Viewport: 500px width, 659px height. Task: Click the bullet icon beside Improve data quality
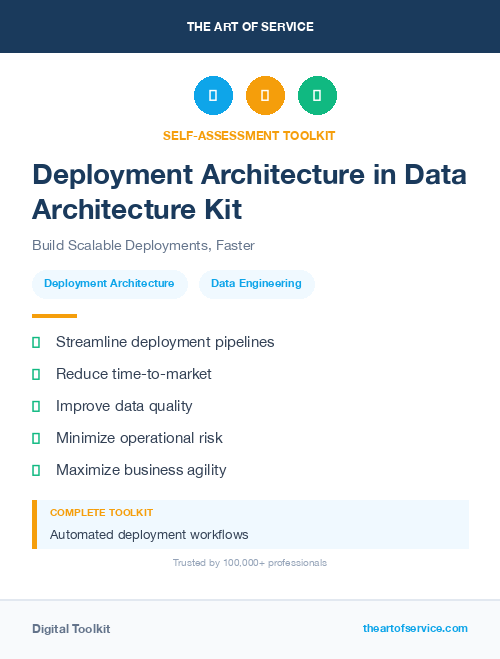pyautogui.click(x=36, y=406)
